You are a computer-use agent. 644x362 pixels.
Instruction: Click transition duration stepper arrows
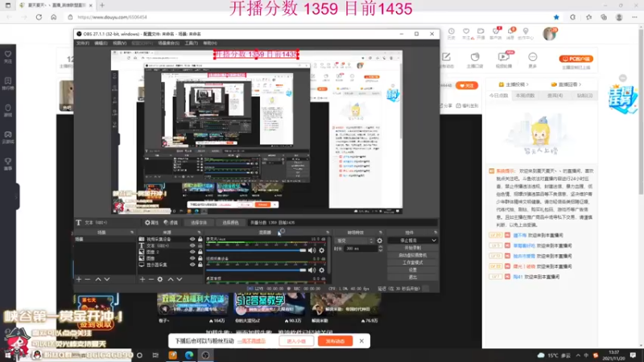pyautogui.click(x=380, y=249)
